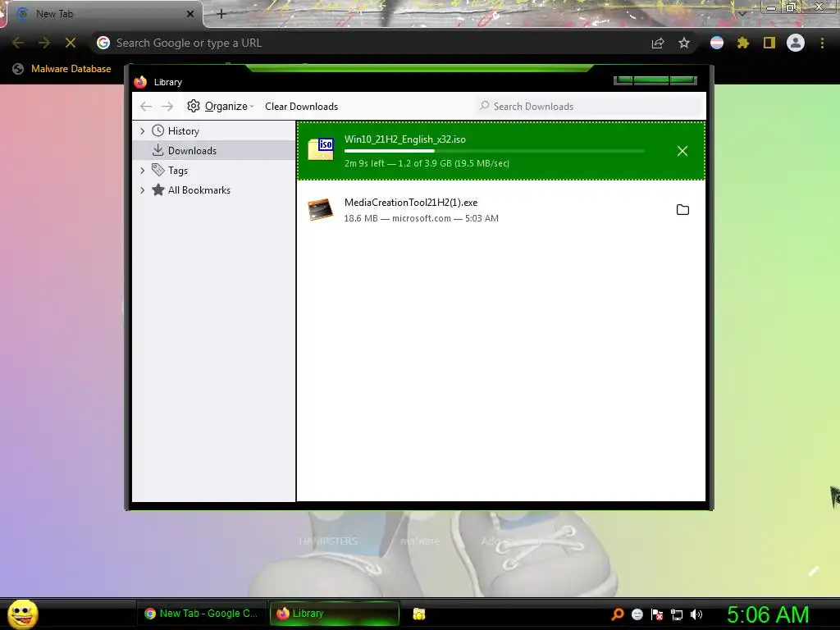
Task: Close the New Tab tab
Action: [190, 14]
